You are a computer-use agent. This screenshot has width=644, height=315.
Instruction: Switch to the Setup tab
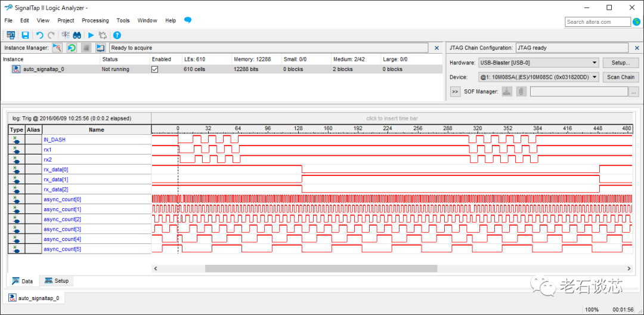57,281
